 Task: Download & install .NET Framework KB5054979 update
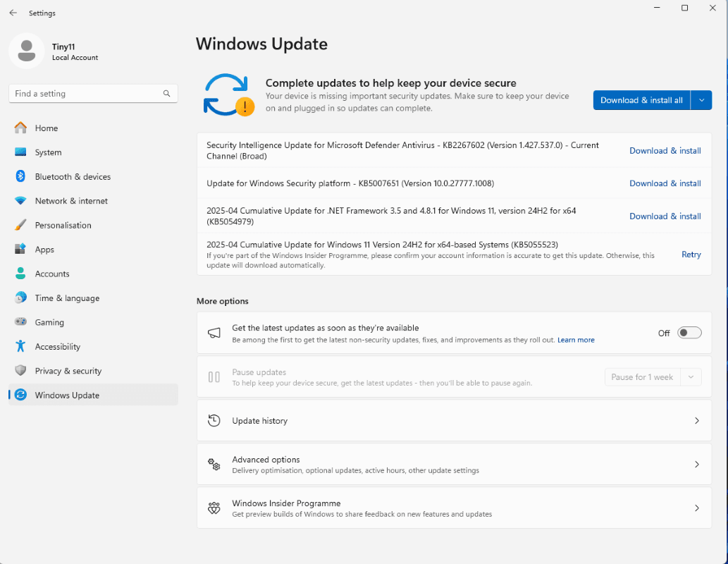[x=665, y=216]
